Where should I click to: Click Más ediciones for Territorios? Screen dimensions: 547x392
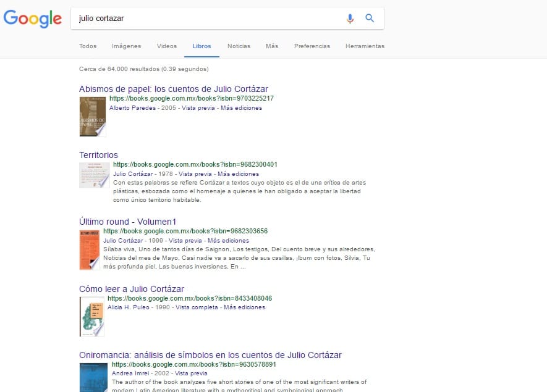tap(238, 174)
